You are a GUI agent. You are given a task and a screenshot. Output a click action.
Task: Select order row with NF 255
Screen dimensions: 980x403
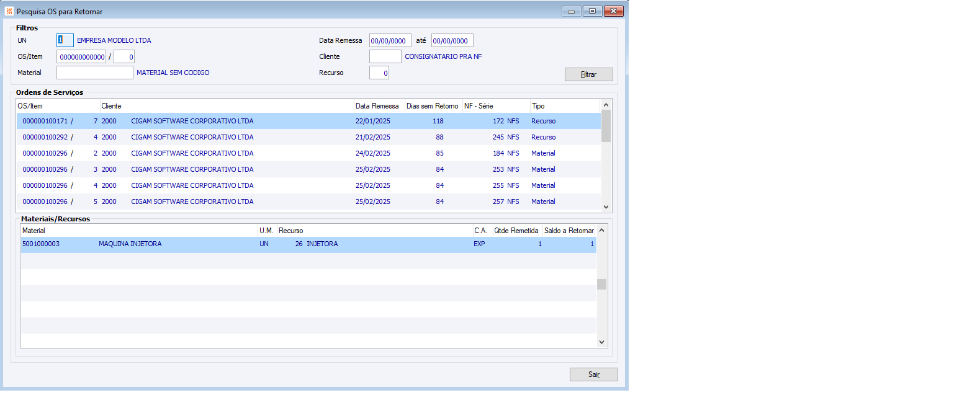[x=308, y=185]
